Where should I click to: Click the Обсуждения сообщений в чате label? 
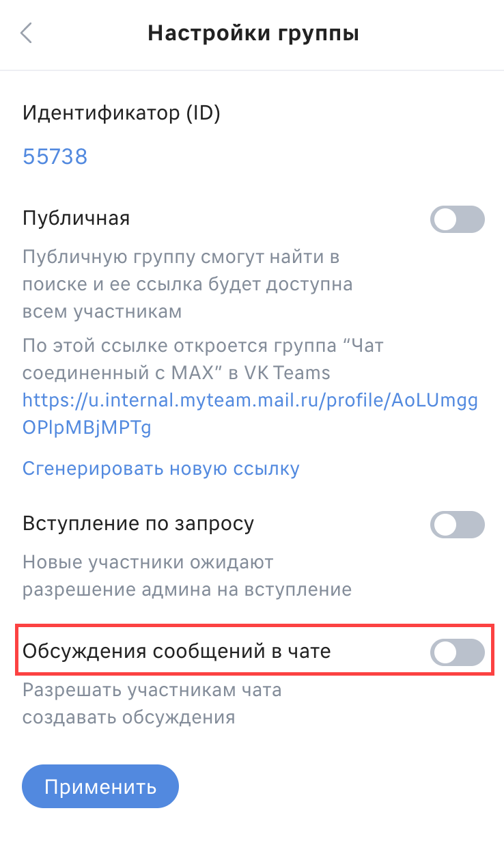click(177, 651)
